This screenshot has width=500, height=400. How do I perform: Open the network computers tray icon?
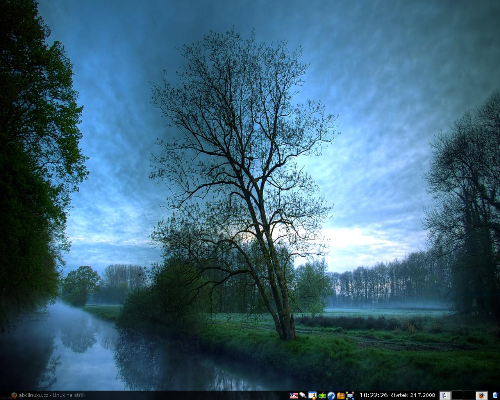tap(350, 395)
